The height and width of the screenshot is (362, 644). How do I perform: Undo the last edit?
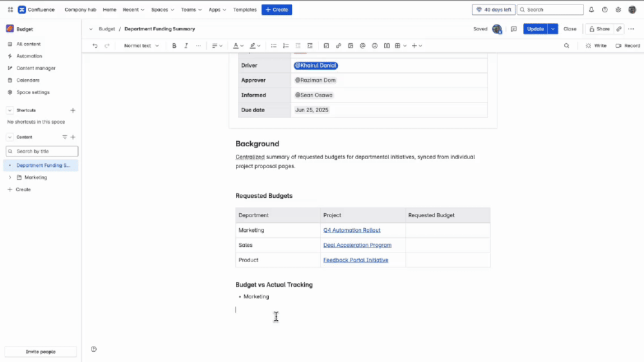click(95, 46)
